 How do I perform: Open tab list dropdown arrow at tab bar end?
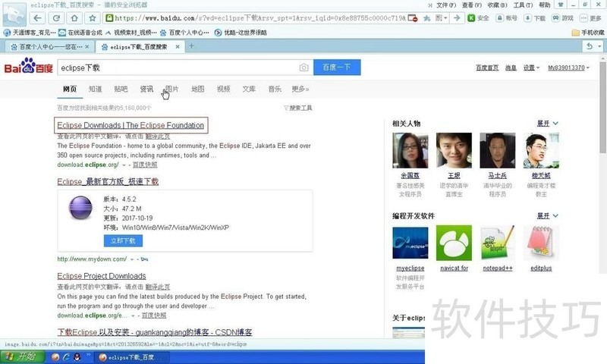coord(599,46)
